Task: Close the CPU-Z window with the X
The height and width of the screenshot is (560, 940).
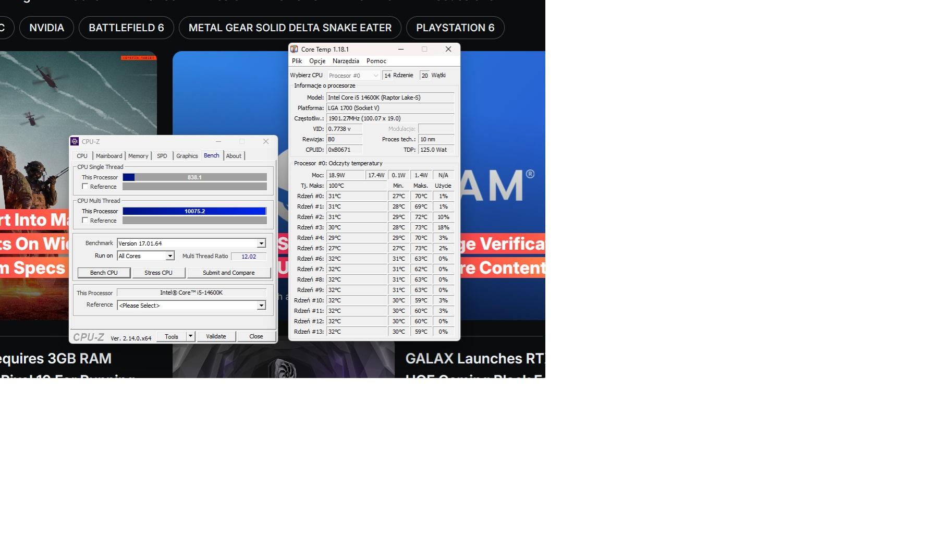Action: click(266, 141)
